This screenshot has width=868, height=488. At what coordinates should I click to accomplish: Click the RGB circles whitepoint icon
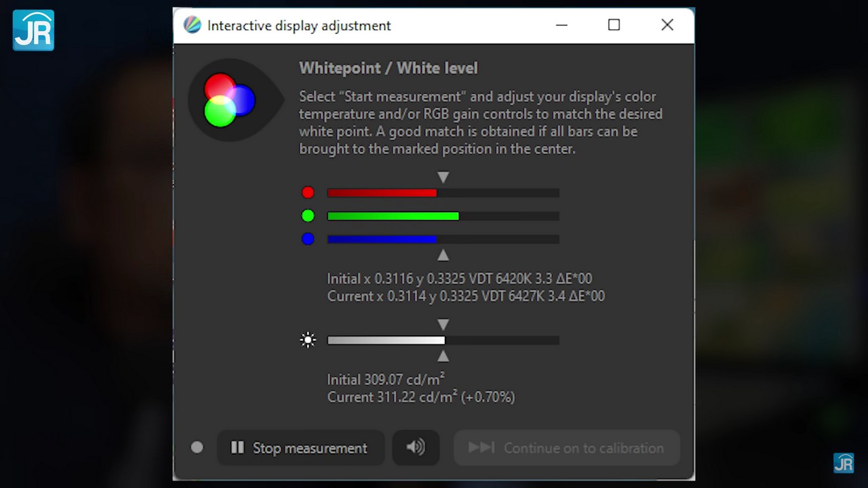click(x=229, y=100)
